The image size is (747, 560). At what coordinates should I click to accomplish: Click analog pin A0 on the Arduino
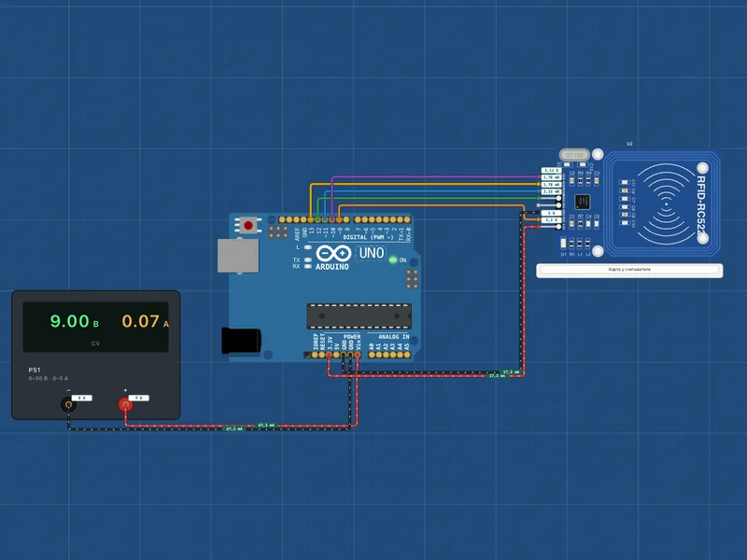click(372, 355)
